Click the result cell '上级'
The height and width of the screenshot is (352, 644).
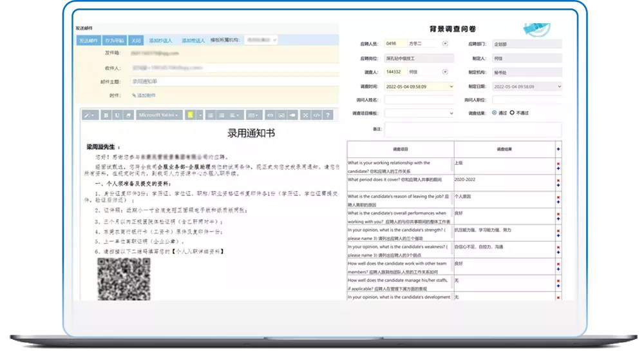click(x=505, y=166)
